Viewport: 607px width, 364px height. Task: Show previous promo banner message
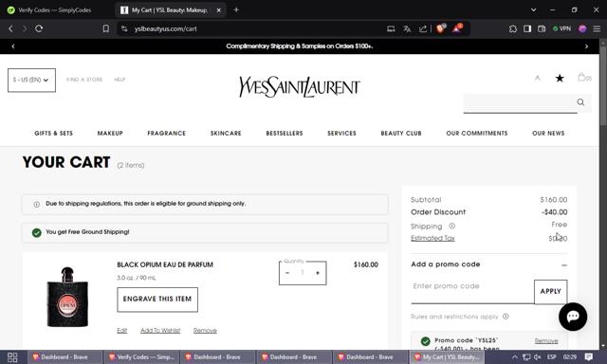pos(13,46)
